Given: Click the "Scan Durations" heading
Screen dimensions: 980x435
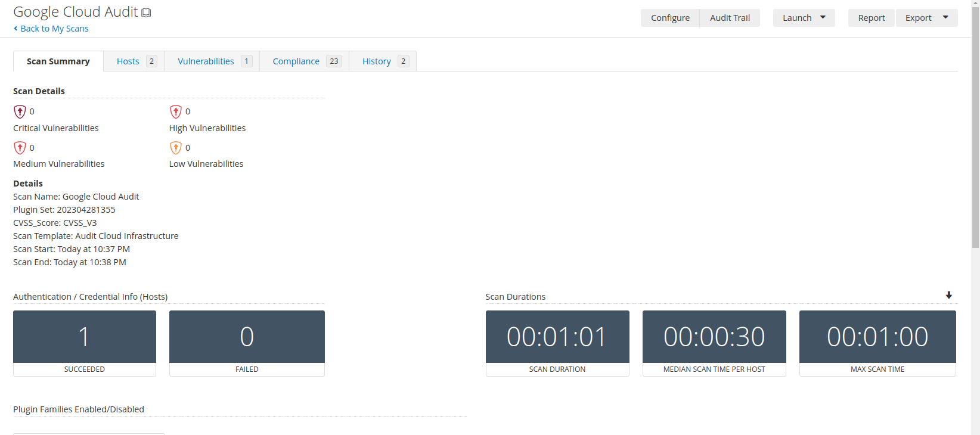Looking at the screenshot, I should (516, 297).
